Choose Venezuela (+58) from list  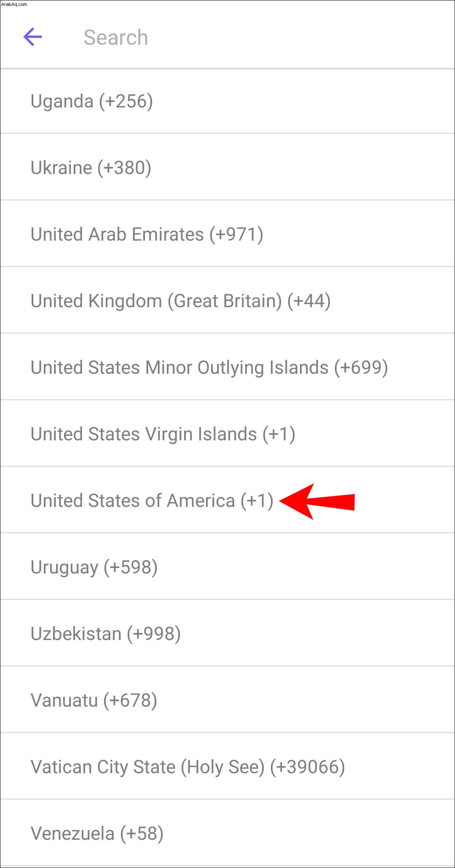(x=227, y=833)
